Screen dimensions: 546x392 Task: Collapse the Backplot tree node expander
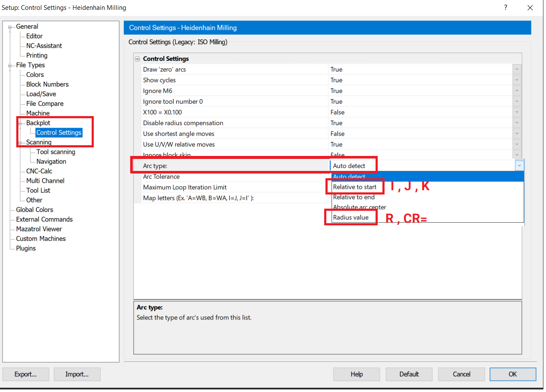(20, 123)
